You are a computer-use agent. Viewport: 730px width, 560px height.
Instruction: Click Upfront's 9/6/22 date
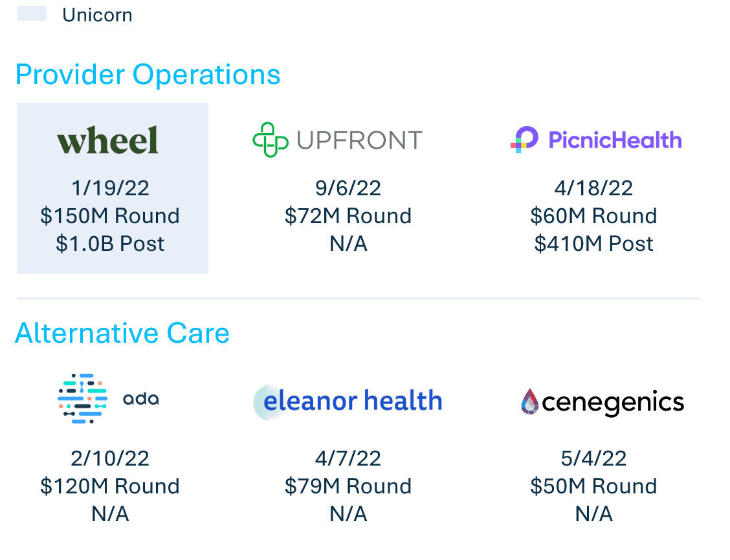click(348, 188)
